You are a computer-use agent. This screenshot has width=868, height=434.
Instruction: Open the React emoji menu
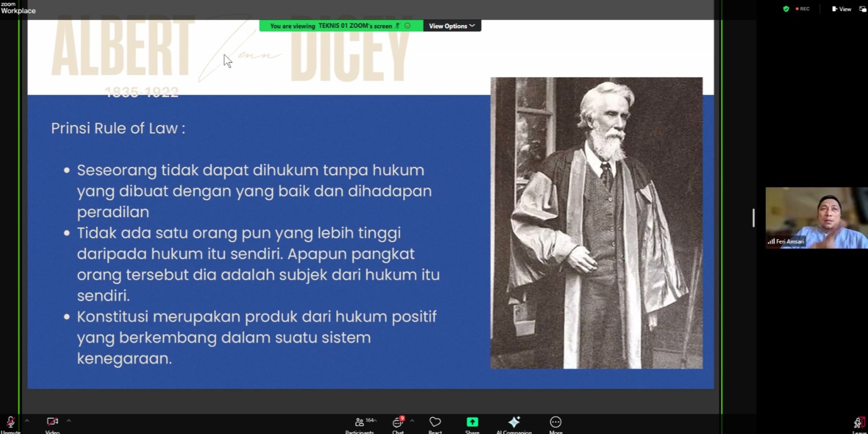[x=435, y=423]
